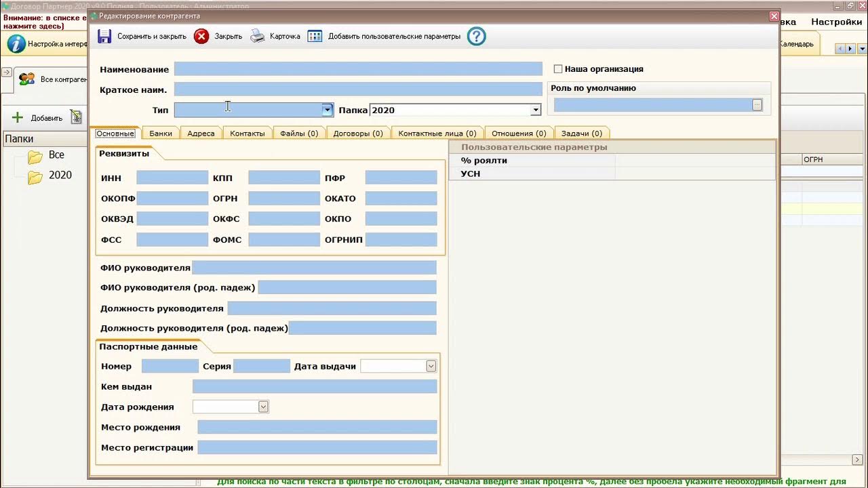Click the Кем выдан field

coord(315,386)
